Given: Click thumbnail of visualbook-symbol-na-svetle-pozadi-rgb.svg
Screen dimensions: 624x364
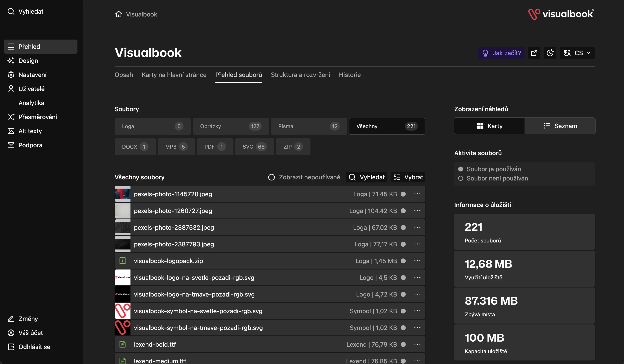Looking at the screenshot, I should tap(123, 311).
